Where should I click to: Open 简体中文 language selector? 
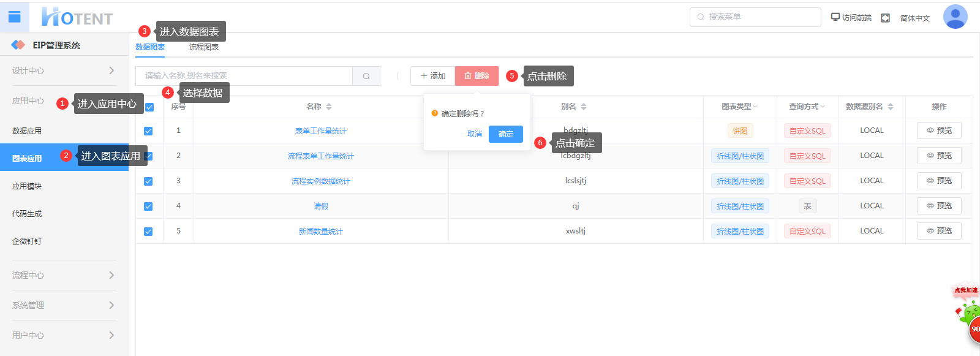point(915,18)
